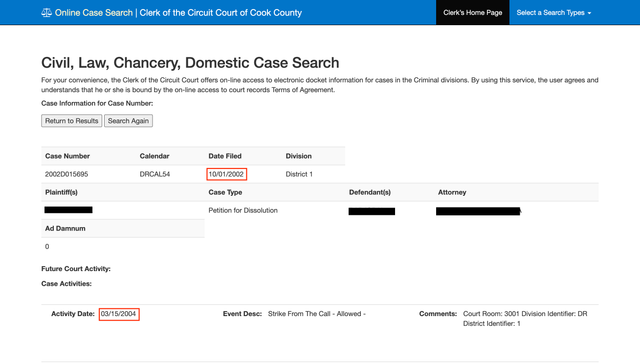Click the redacted plaintiff name
This screenshot has width=640, height=364.
69,210
